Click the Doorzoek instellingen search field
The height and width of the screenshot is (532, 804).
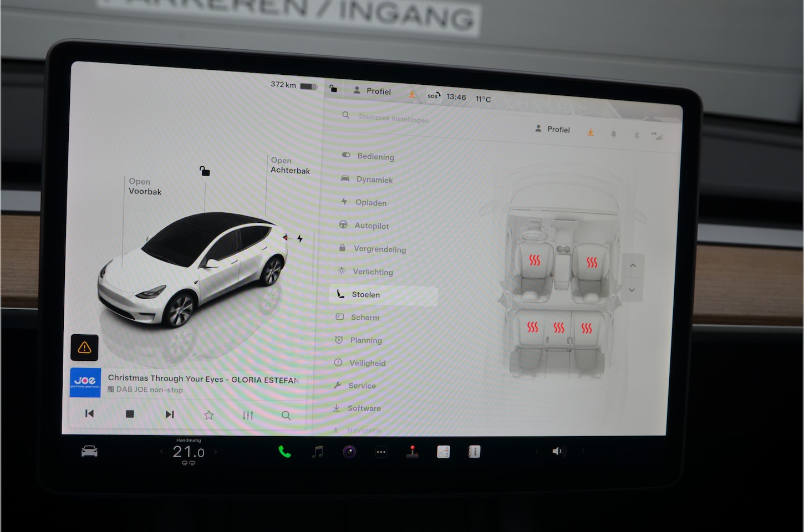point(394,118)
